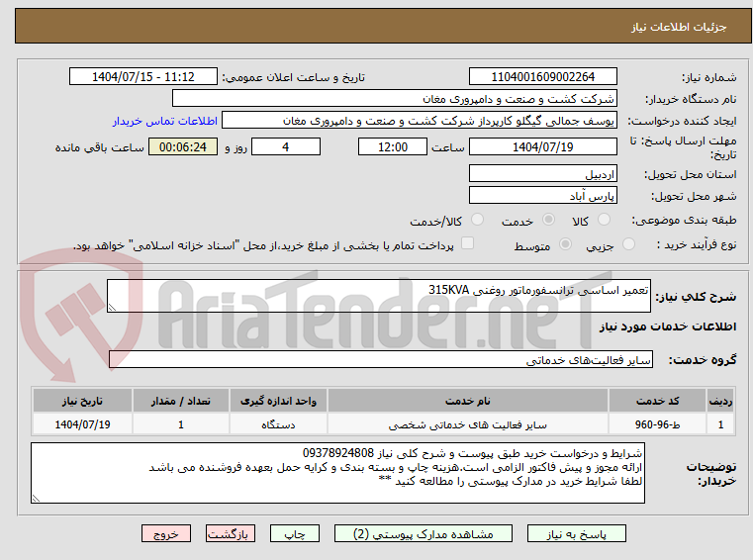Click the توضیحات خریدار text area
Screen dimensions: 753x560
click(337, 473)
